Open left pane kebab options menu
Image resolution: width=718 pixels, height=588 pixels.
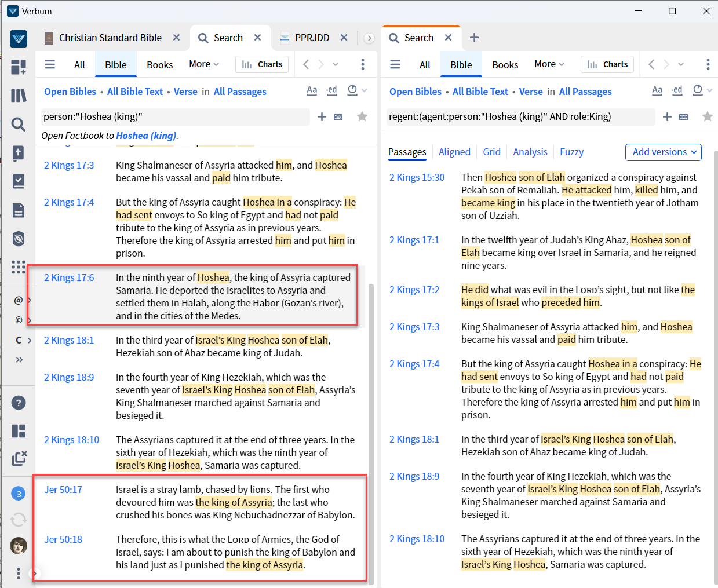[363, 64]
